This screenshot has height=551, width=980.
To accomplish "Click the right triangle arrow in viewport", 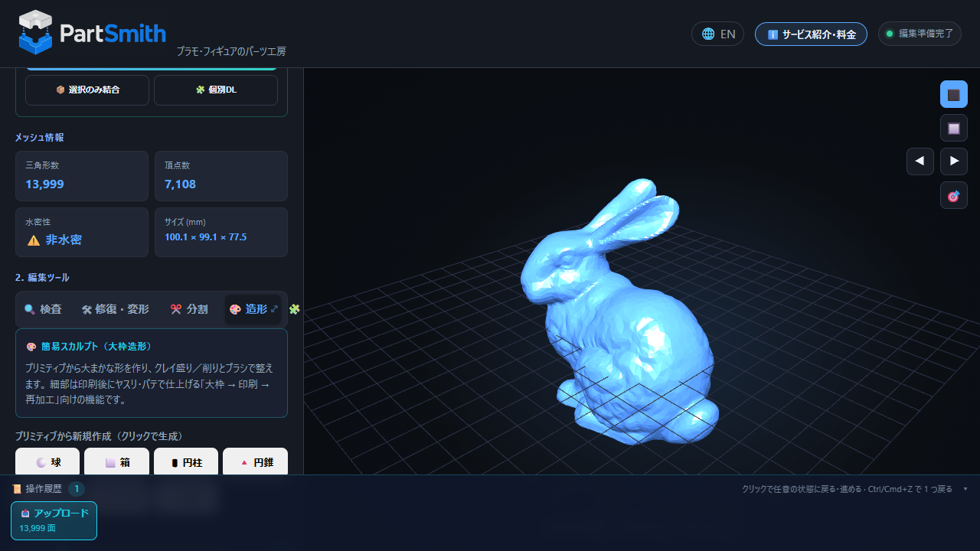I will pyautogui.click(x=954, y=161).
